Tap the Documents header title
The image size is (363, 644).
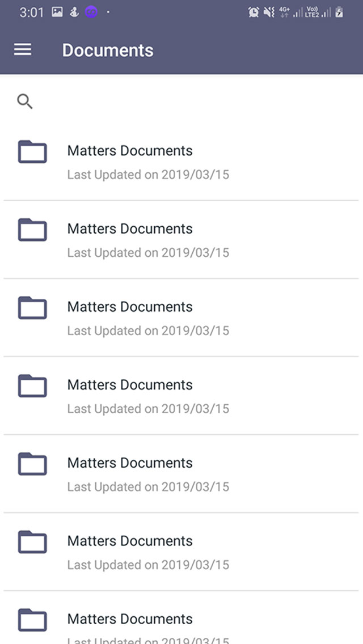108,50
